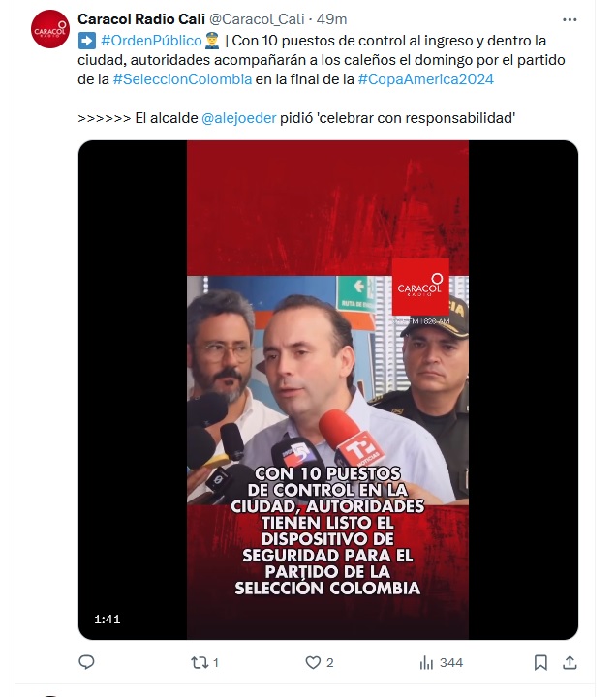Open the #SeleccionColombia hashtag link
This screenshot has width=616, height=697.
[x=182, y=79]
